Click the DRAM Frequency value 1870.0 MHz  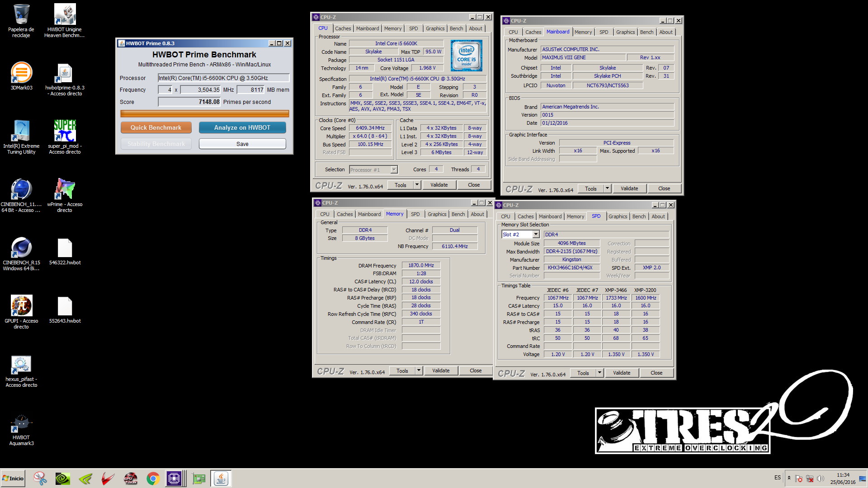tap(421, 266)
